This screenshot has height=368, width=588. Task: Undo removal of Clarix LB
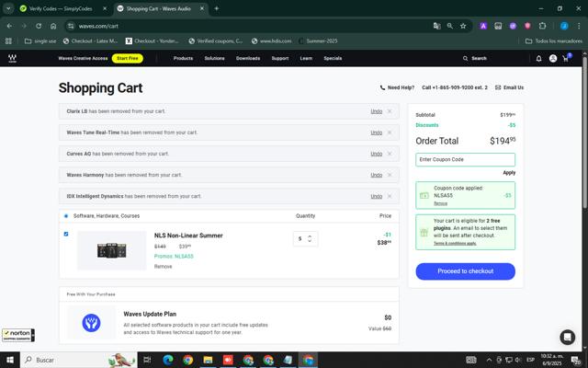(376, 111)
